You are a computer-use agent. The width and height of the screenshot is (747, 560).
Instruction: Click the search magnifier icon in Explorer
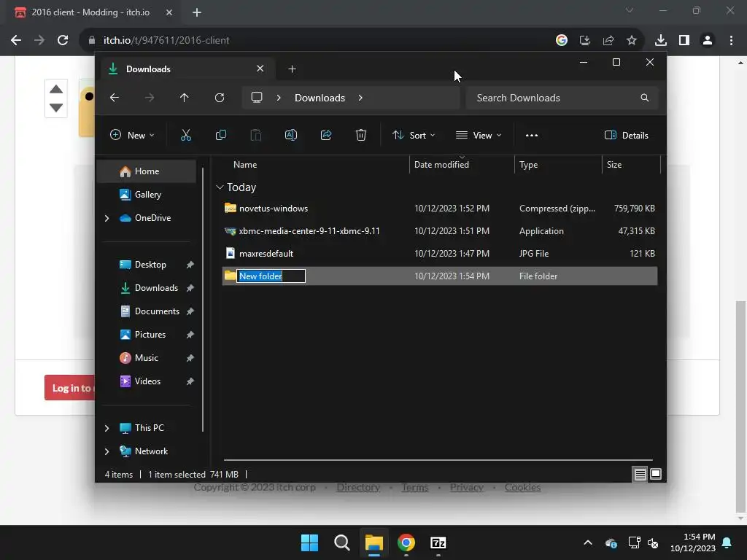(645, 98)
